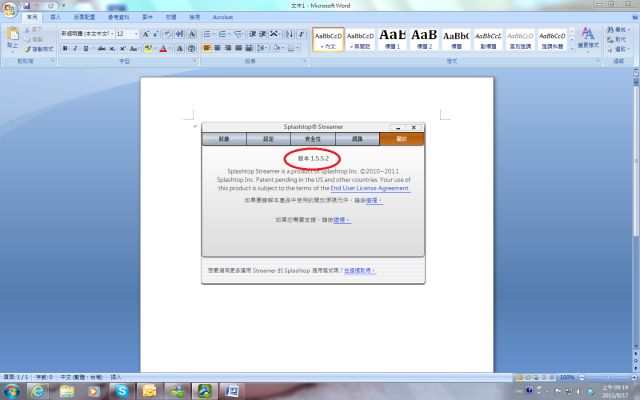
Task: Expand the numbering list dropdown arrow
Action: click(x=229, y=34)
